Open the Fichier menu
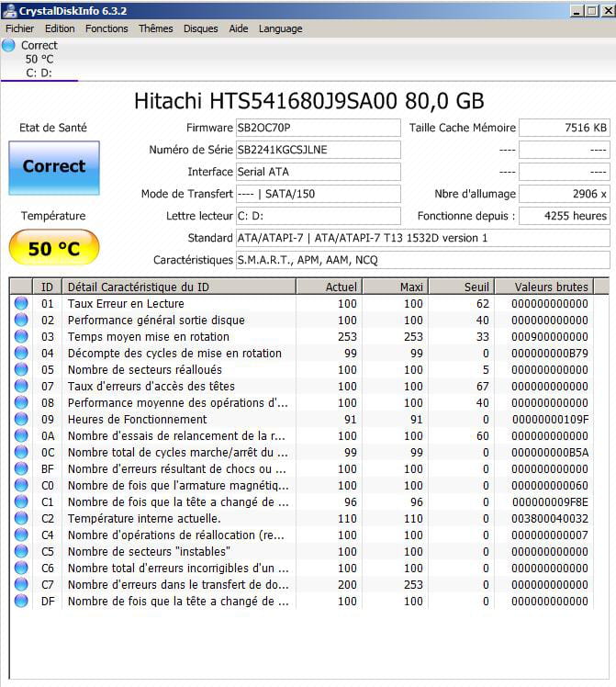Image resolution: width=616 pixels, height=687 pixels. pos(19,28)
